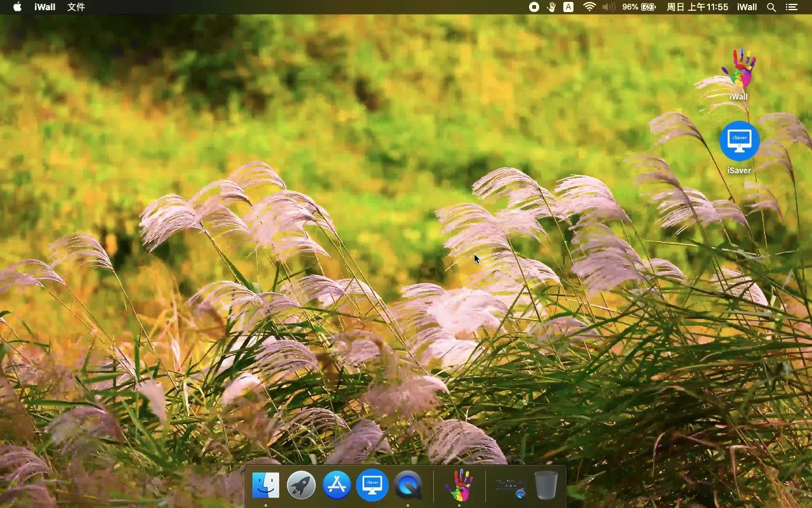Launch iSaver from the Dock
Image resolution: width=812 pixels, height=508 pixels.
pos(372,486)
